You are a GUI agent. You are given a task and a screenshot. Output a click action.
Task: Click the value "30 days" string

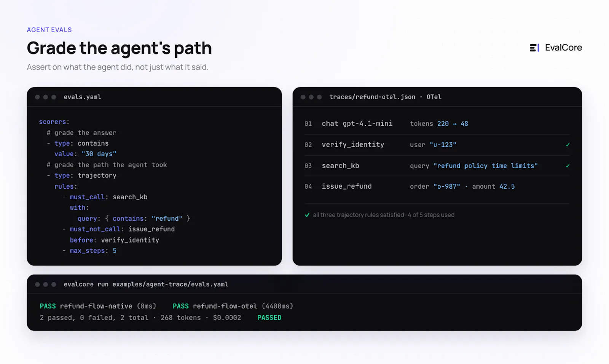[99, 154]
